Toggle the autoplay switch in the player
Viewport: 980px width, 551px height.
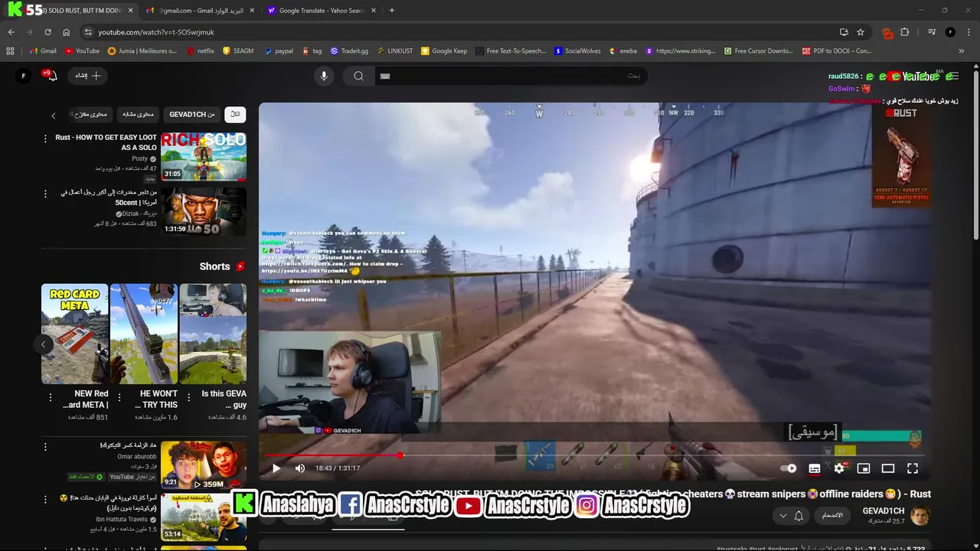(788, 468)
